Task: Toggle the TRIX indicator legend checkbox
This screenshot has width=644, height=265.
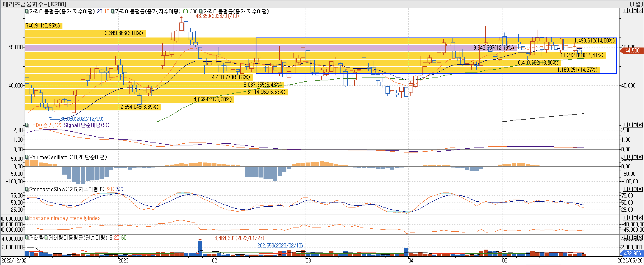Action: click(x=27, y=125)
